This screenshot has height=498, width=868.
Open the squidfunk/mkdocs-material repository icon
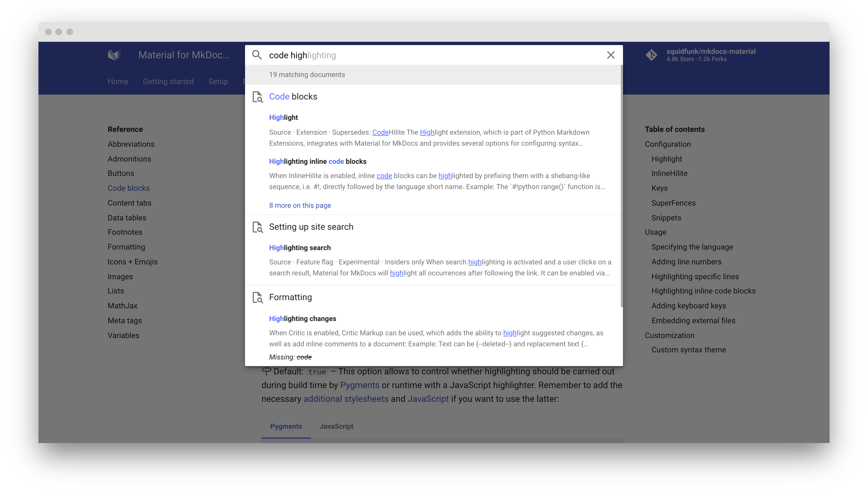(x=651, y=55)
